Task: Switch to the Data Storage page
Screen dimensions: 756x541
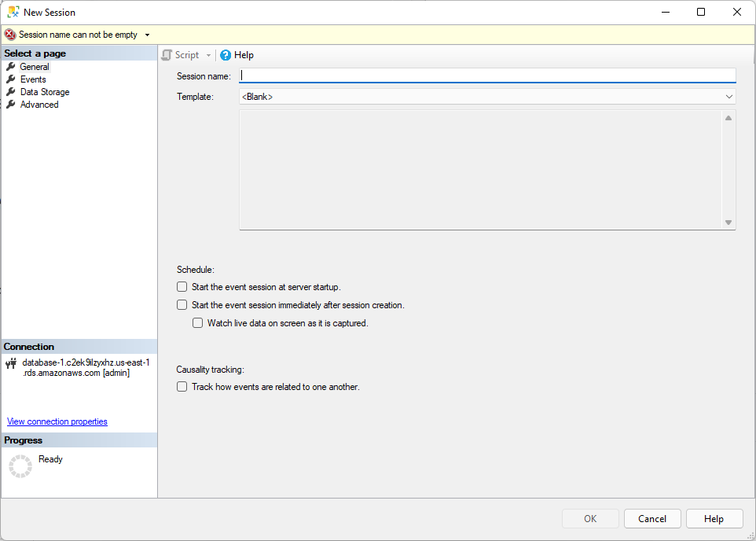Action: point(45,92)
